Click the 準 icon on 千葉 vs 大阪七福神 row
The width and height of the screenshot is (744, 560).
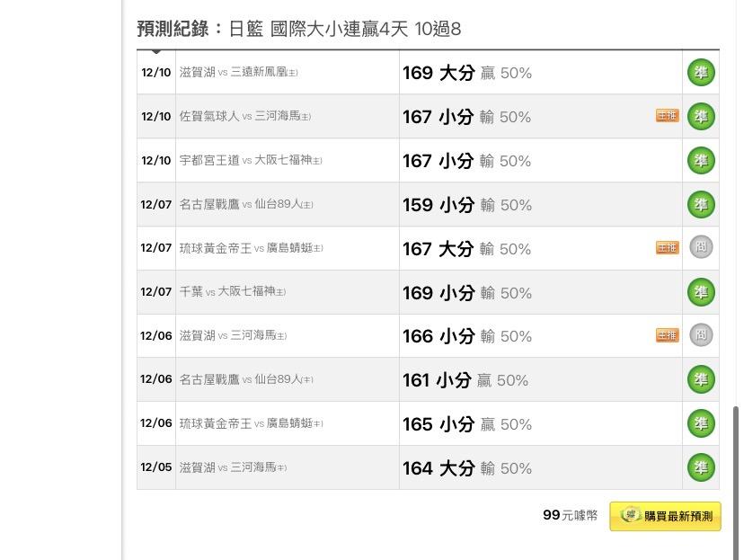[x=701, y=292]
